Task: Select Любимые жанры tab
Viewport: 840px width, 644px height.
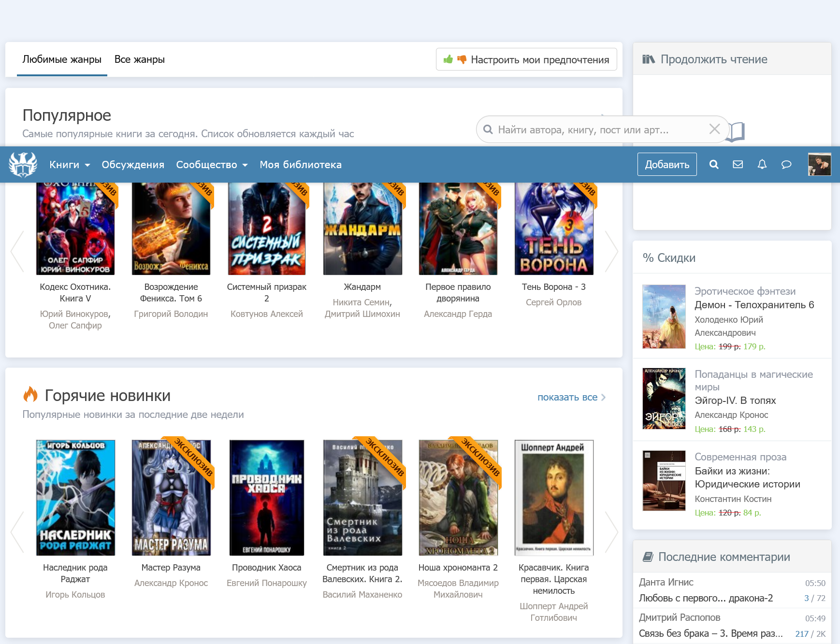Action: point(62,59)
